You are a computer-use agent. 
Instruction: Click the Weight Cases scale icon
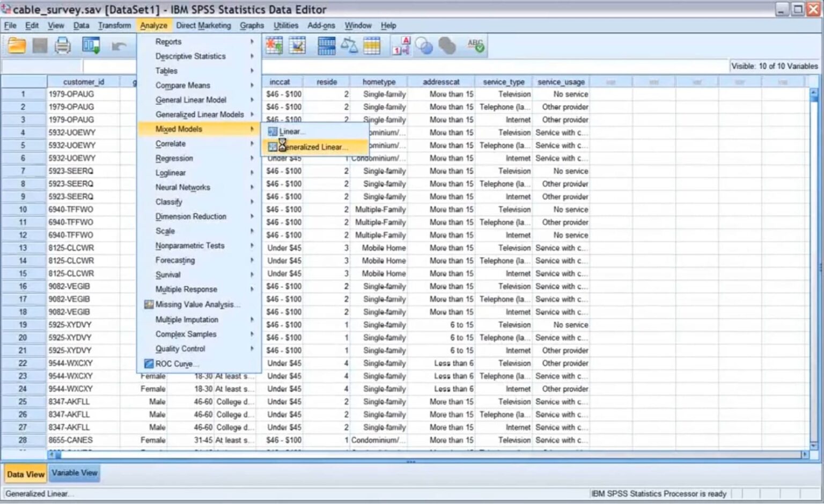(x=349, y=46)
